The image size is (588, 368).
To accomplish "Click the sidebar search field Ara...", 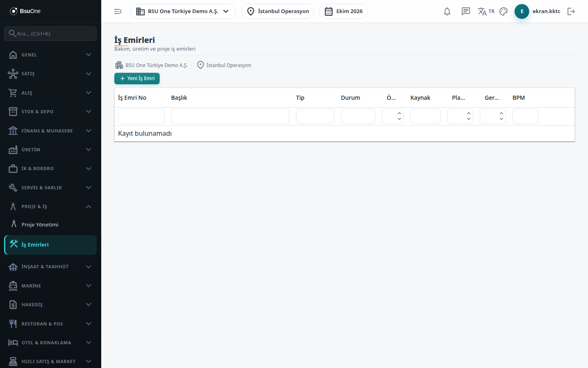I will click(51, 34).
